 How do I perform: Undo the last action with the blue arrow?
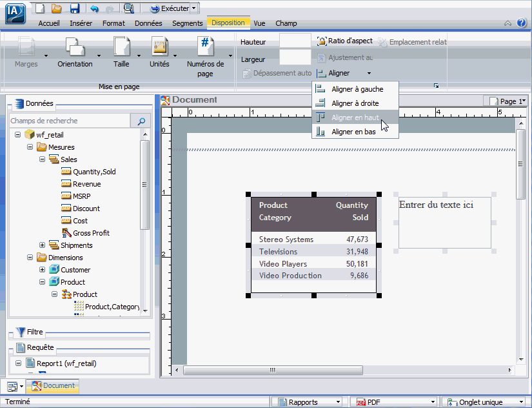[94, 8]
